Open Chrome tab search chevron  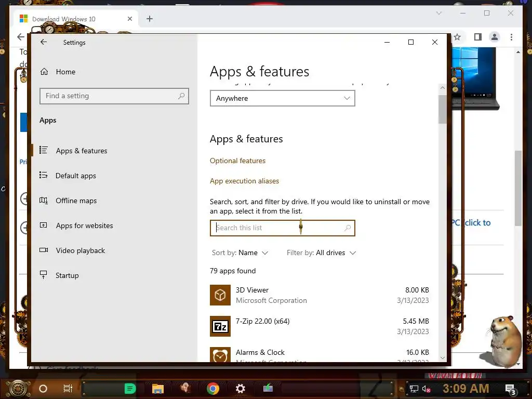point(438,13)
